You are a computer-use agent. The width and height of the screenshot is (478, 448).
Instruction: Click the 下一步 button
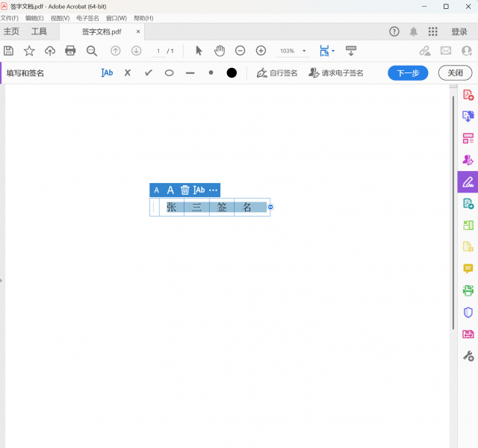[408, 73]
